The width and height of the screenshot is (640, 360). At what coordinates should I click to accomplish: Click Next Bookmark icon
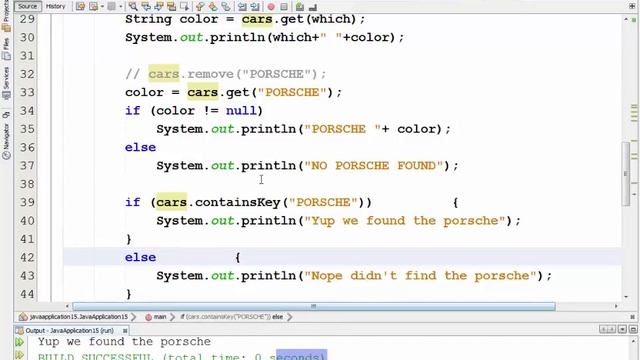213,7
